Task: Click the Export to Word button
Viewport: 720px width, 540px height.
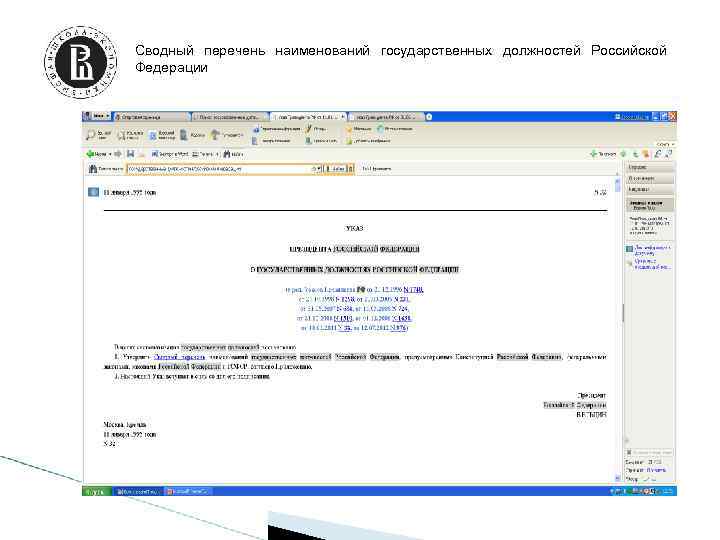Action: click(170, 154)
